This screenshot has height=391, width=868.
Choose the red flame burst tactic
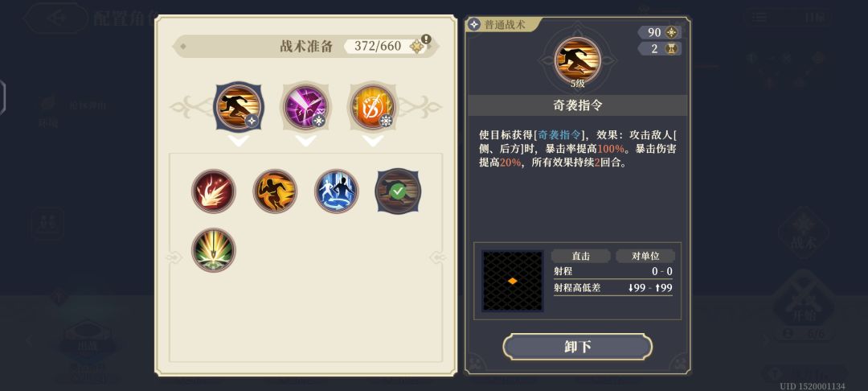(214, 191)
